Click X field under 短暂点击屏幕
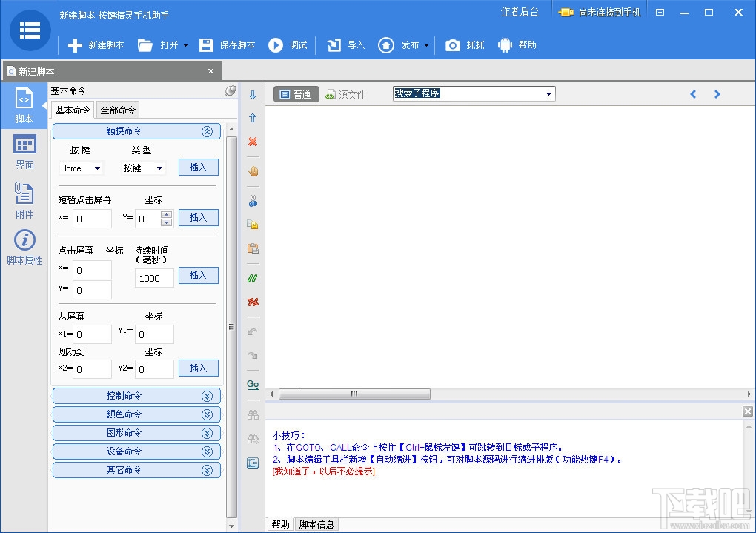Viewport: 756px width, 533px height. click(92, 219)
